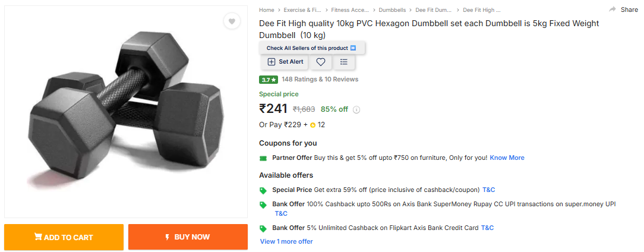Click the Share arrow icon
Screen dimensions: 644x252
pyautogui.click(x=613, y=10)
